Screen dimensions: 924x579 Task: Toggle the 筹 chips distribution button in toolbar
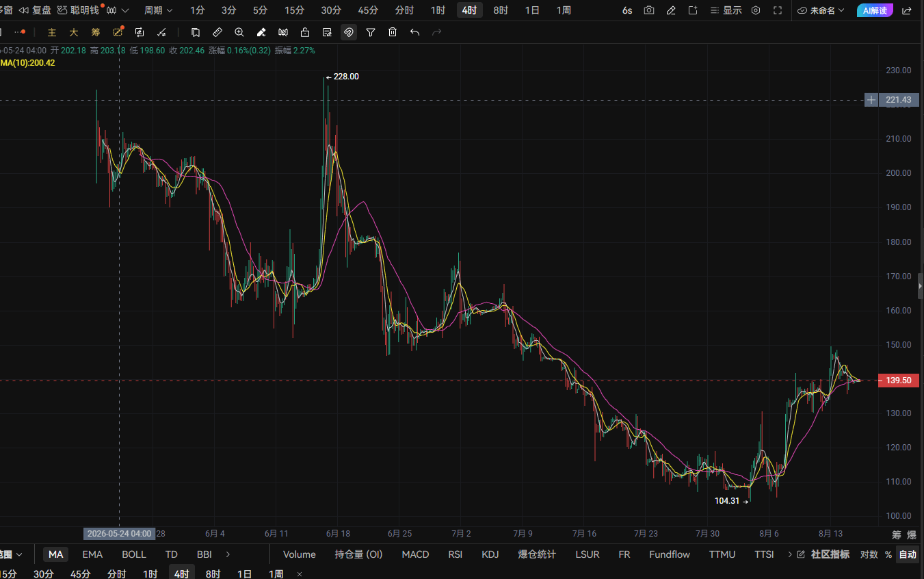click(x=96, y=32)
